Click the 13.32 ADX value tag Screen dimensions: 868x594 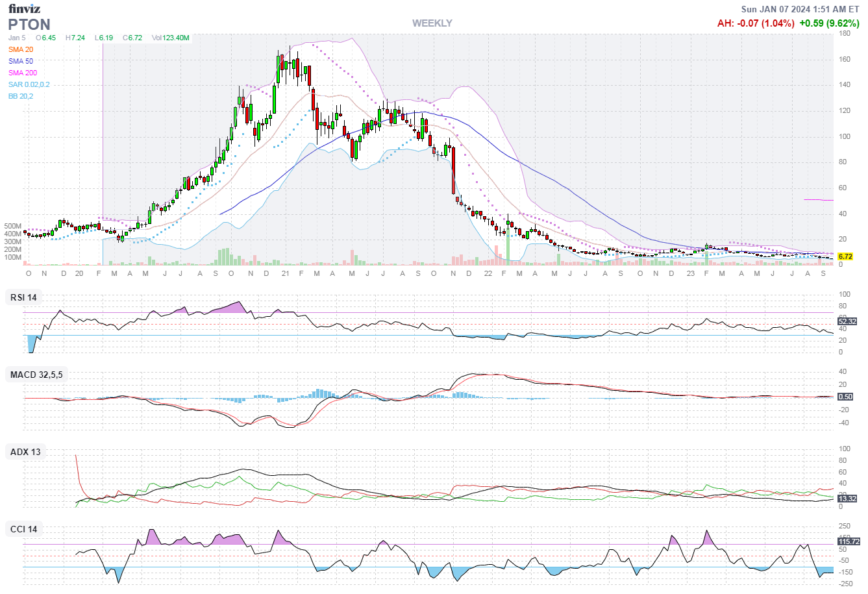tap(847, 499)
